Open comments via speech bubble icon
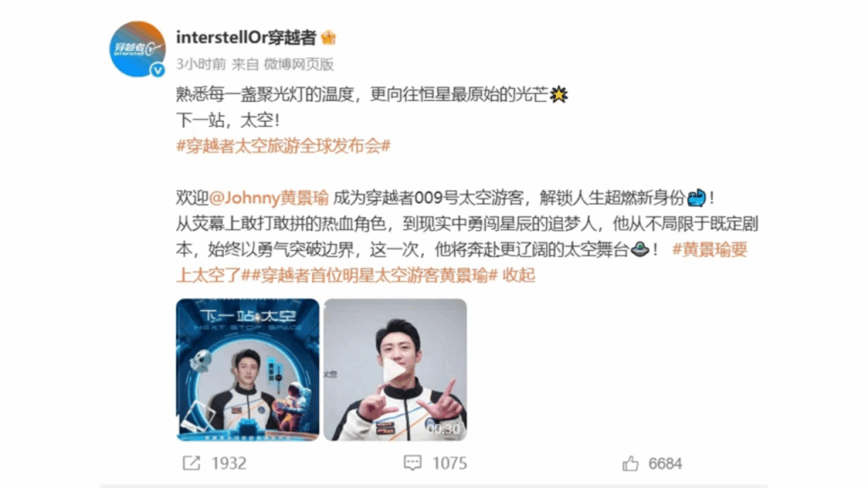The image size is (868, 488). click(x=413, y=463)
